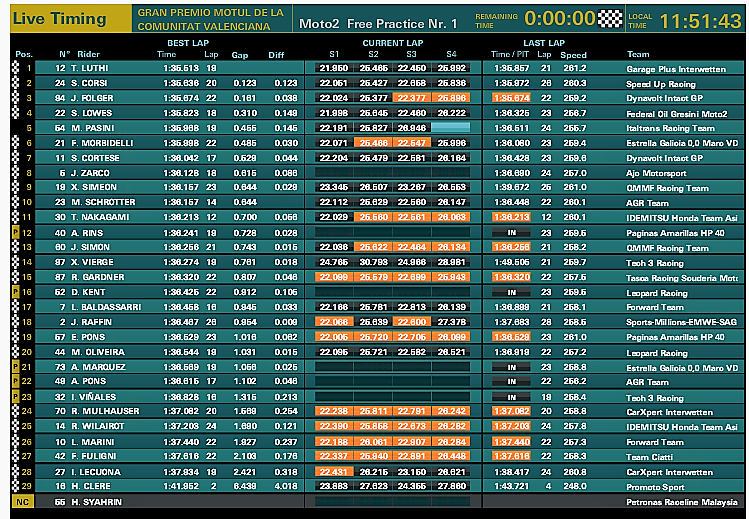The height and width of the screenshot is (519, 749).
Task: Click the checkered flag icon for J. FOLGER
Action: (15, 98)
